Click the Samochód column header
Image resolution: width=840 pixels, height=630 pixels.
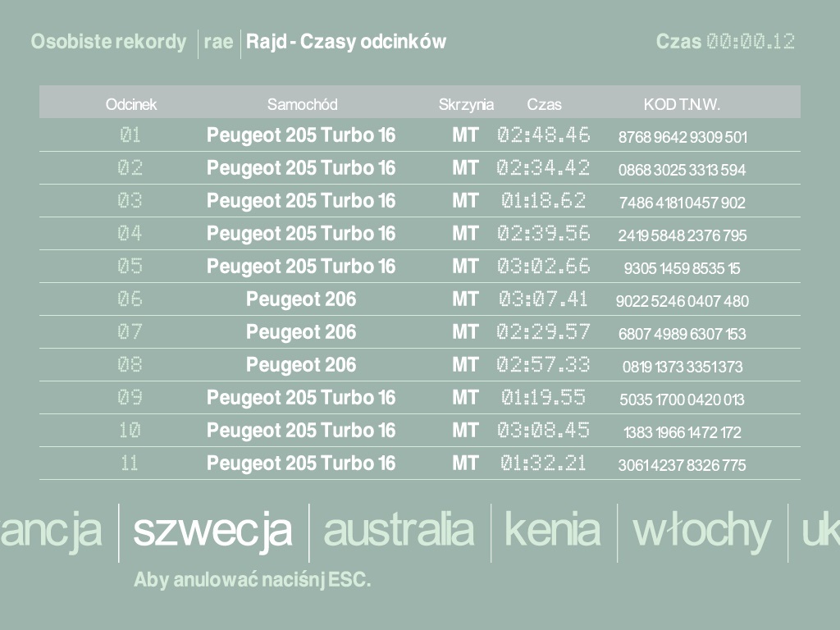[302, 104]
